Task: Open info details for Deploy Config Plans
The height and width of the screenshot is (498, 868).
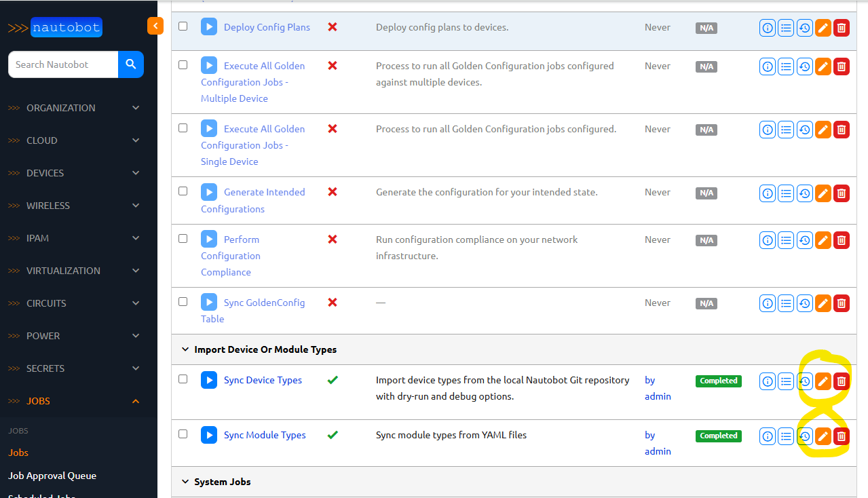Action: coord(768,28)
